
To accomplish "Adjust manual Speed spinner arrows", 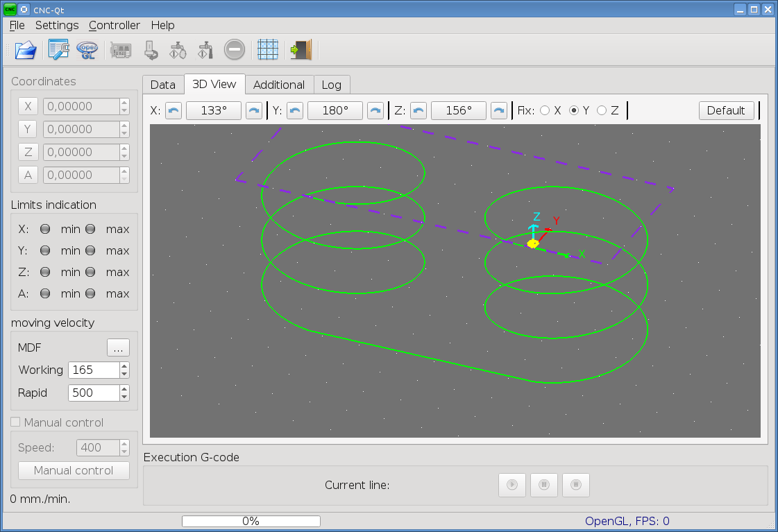I will (x=124, y=447).
